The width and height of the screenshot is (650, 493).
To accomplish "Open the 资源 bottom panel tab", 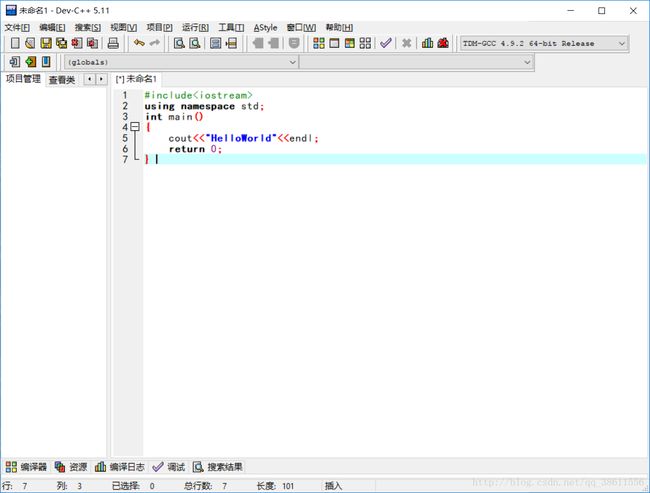I will pos(71,467).
